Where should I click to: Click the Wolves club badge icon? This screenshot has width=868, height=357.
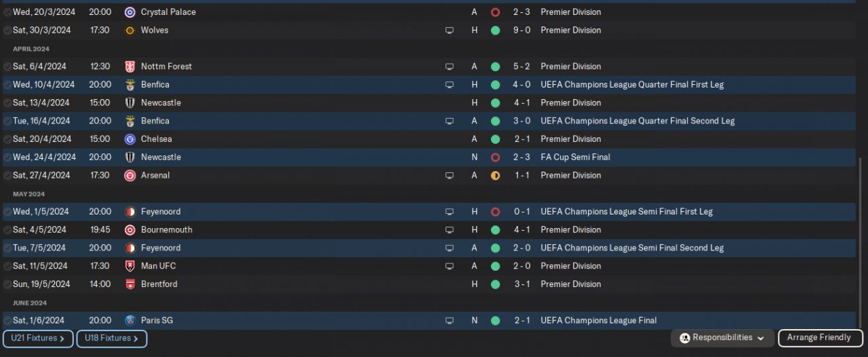point(130,31)
